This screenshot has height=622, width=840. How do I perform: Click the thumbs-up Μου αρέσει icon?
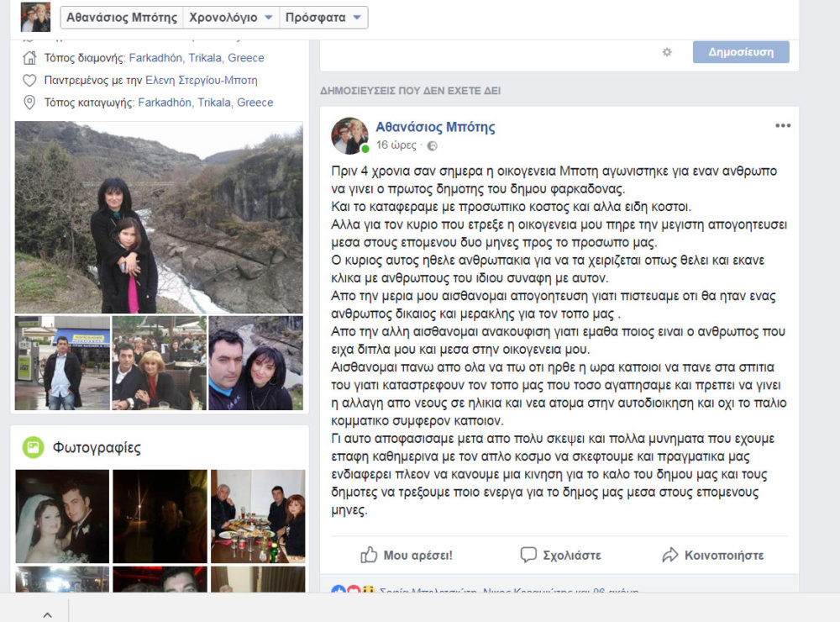369,555
